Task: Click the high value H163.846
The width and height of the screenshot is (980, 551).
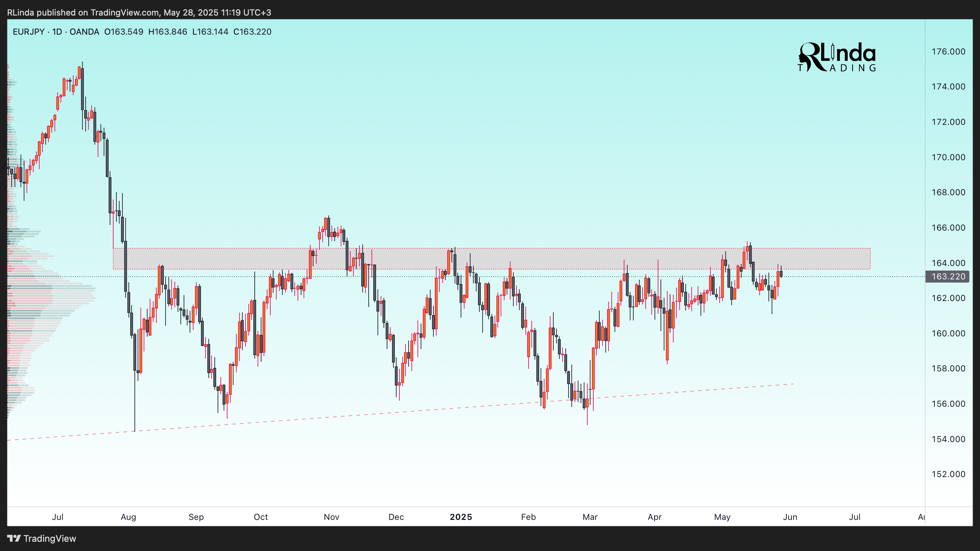Action: (168, 31)
